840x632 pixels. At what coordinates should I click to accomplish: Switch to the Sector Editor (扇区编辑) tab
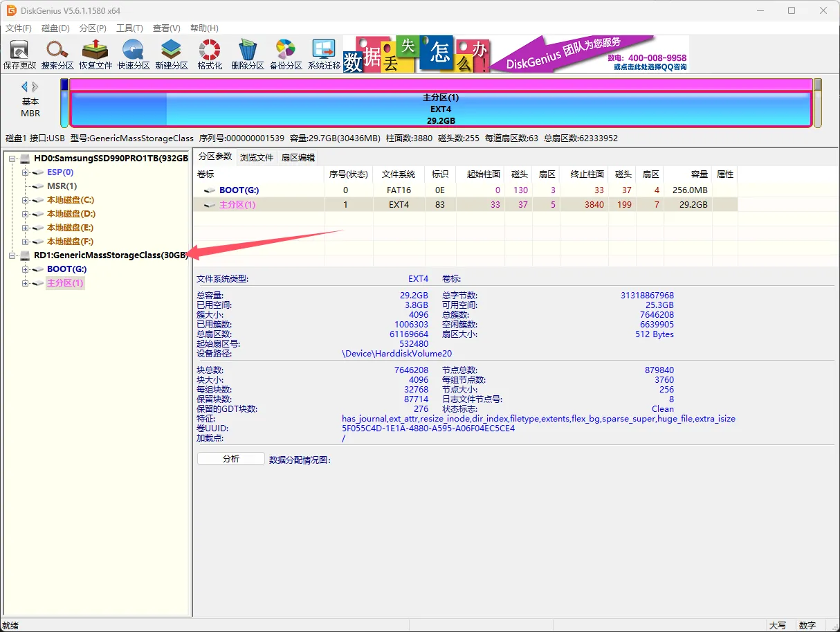click(x=298, y=157)
